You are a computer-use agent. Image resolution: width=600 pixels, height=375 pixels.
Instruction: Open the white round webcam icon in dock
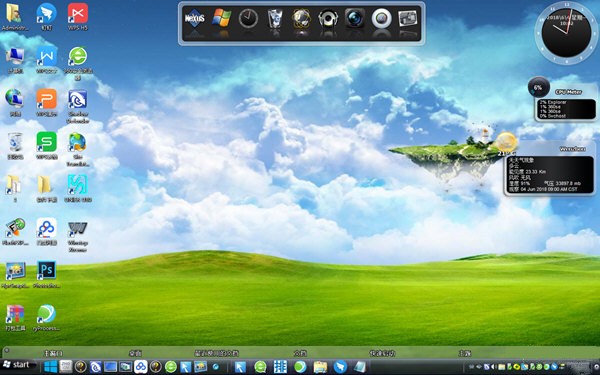(381, 18)
